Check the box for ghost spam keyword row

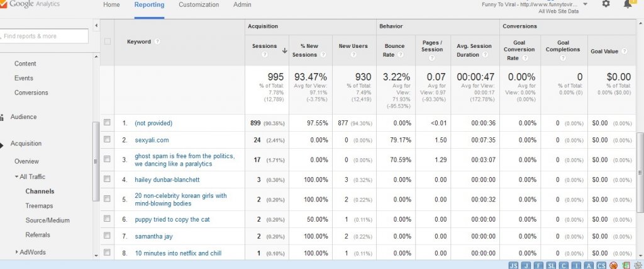click(x=107, y=159)
